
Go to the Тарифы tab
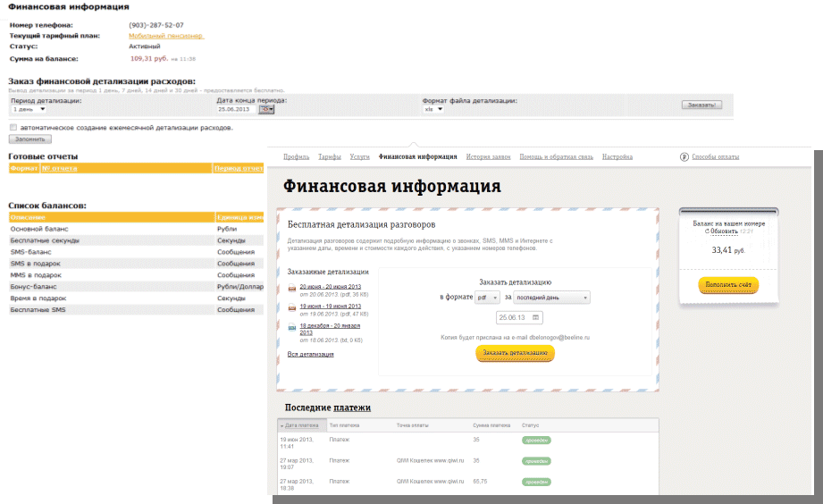point(330,157)
